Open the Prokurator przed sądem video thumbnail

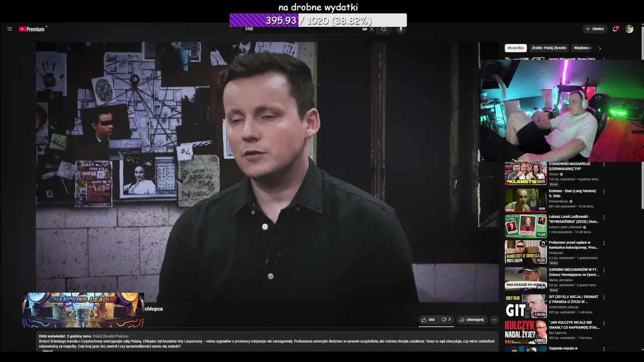526,252
